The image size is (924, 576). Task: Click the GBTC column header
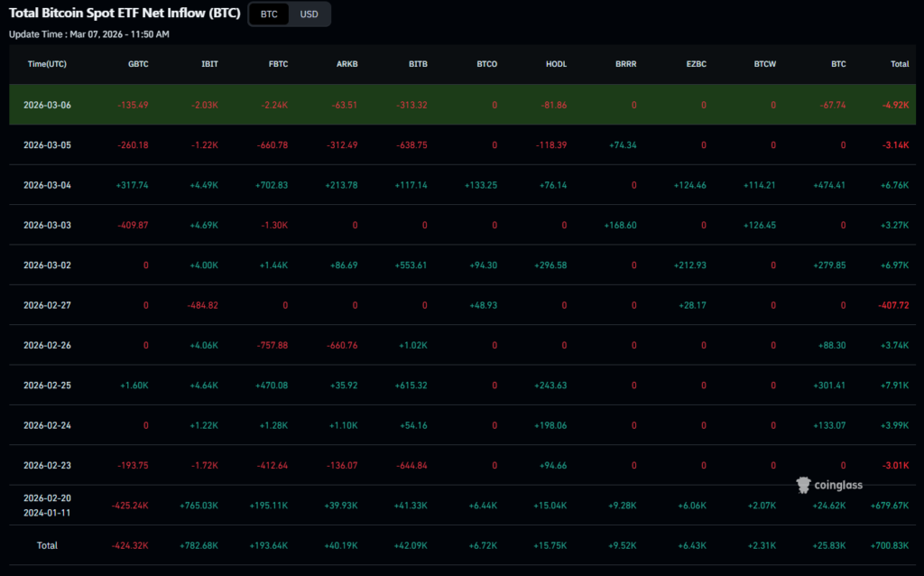(137, 64)
